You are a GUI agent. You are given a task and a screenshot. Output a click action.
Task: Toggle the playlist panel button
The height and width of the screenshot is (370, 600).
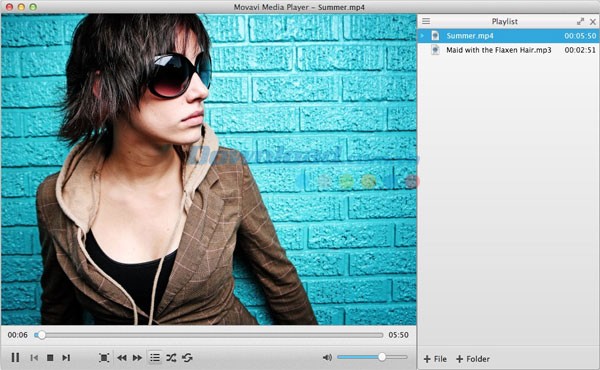coord(155,358)
